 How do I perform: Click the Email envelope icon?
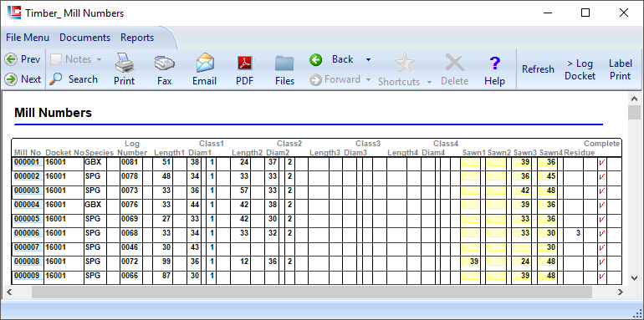coord(205,63)
